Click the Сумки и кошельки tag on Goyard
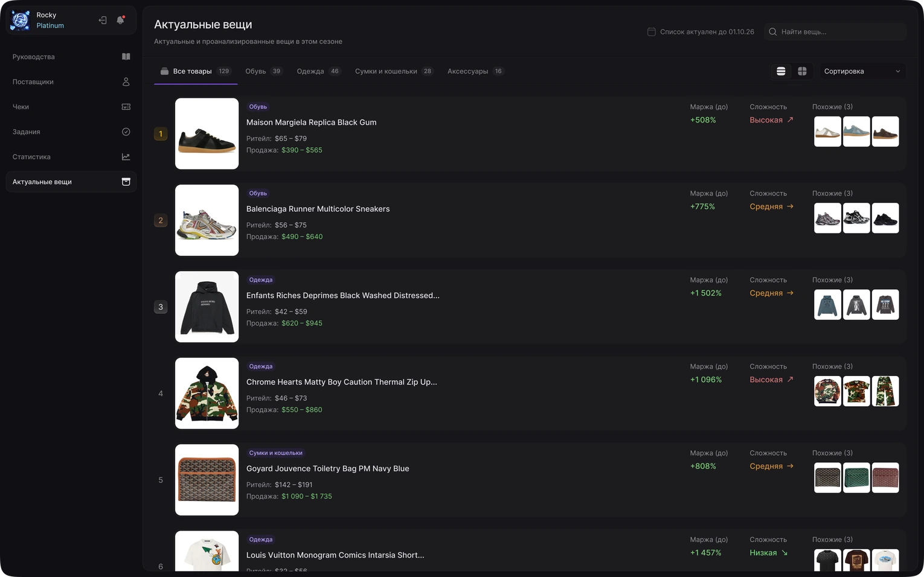This screenshot has height=577, width=924. tap(276, 453)
